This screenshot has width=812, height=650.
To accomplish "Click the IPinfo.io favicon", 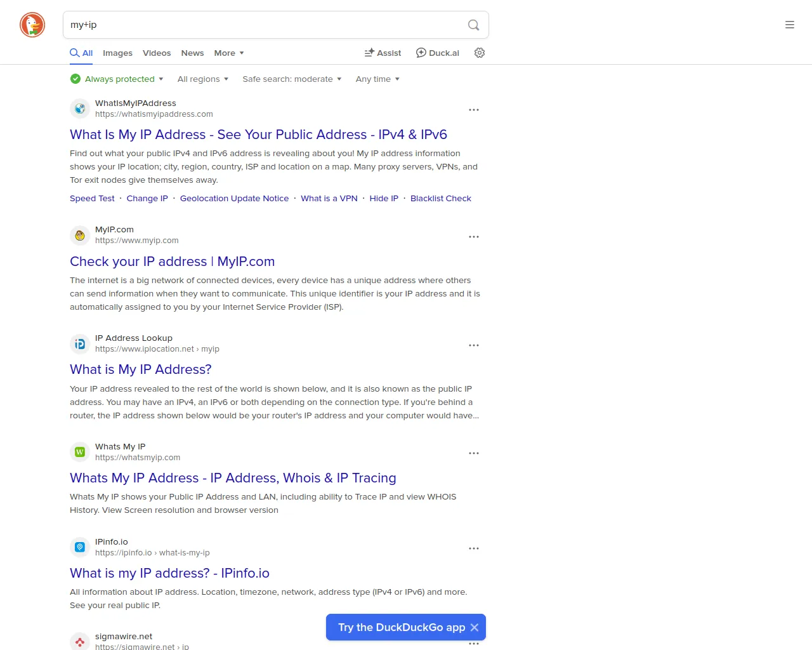I will pos(80,547).
